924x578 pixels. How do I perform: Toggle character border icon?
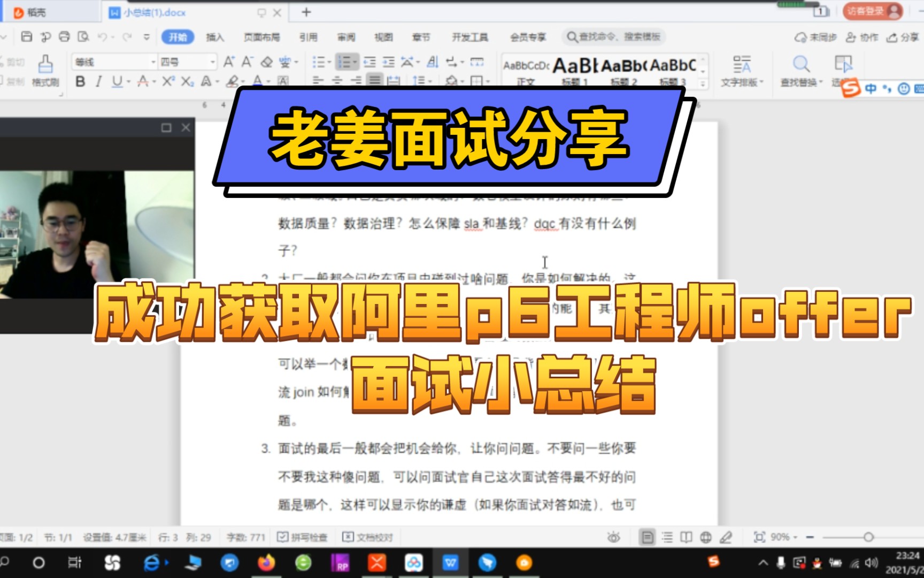point(283,81)
